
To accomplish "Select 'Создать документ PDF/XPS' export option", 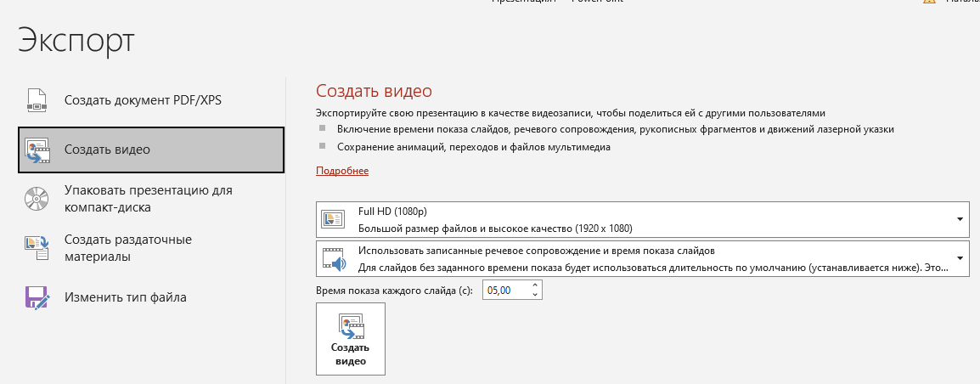I will coord(143,100).
